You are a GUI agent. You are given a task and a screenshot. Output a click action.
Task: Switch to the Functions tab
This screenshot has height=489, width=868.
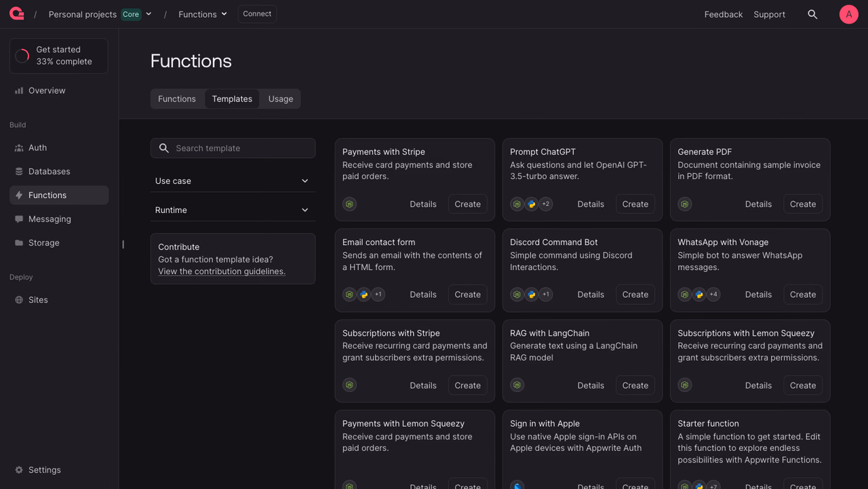177,99
